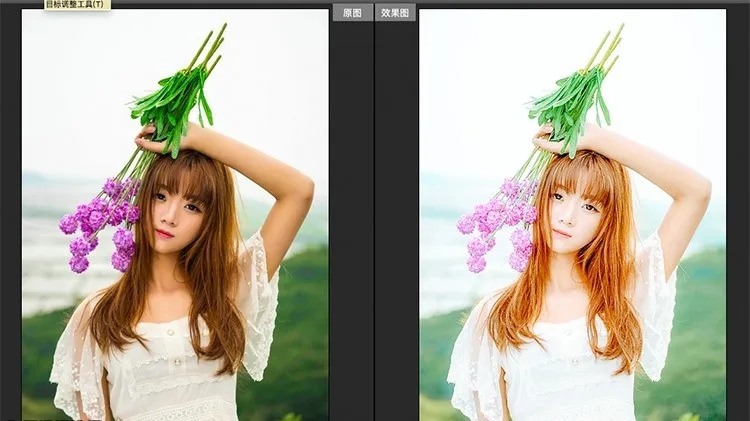Click the 效果图 label button
This screenshot has width=750, height=421.
(x=395, y=13)
